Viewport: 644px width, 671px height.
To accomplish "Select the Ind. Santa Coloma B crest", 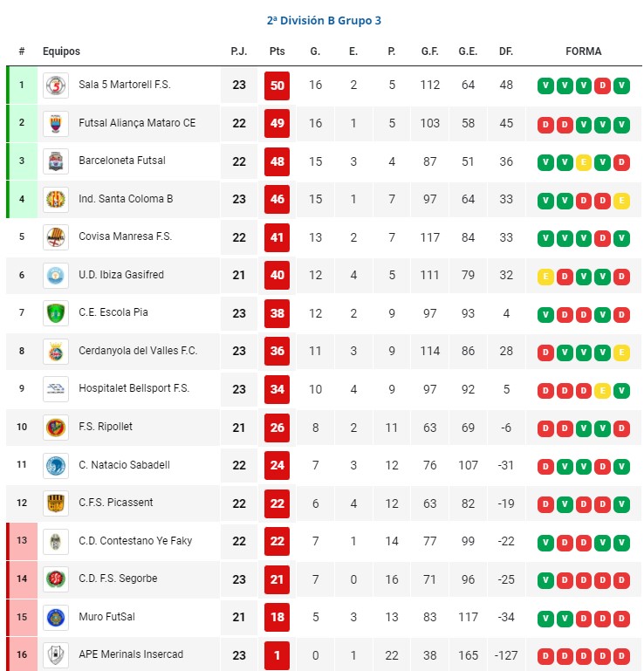I will [x=56, y=200].
